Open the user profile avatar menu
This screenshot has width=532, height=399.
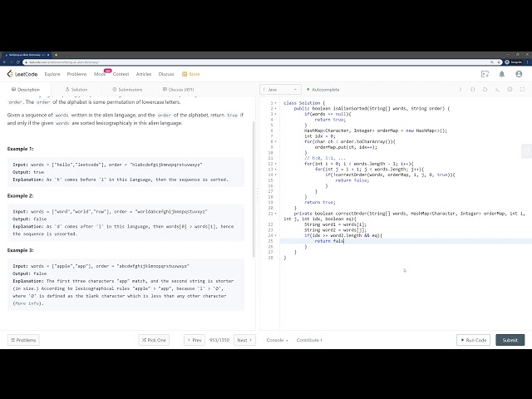[x=519, y=74]
